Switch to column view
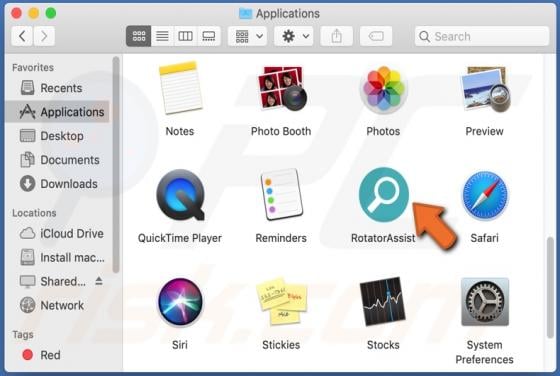 point(185,36)
